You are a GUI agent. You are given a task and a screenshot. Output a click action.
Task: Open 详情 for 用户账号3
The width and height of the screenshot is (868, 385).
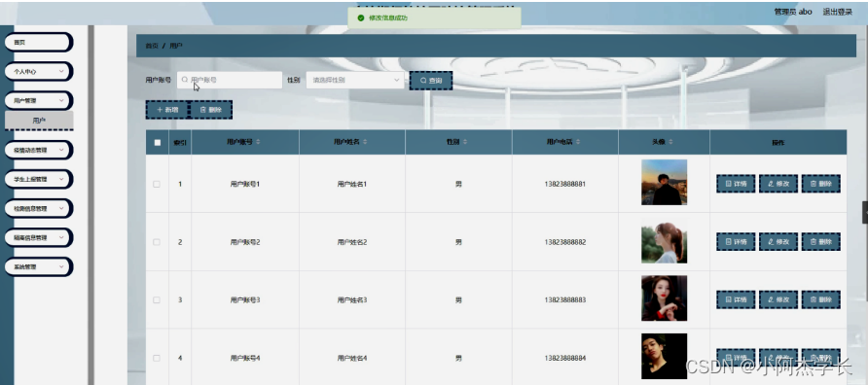(736, 299)
